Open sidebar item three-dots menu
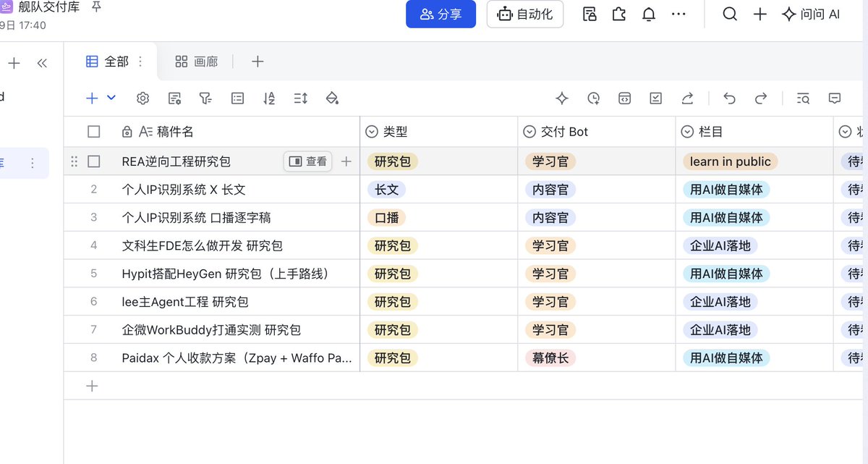868x464 pixels. tap(33, 164)
